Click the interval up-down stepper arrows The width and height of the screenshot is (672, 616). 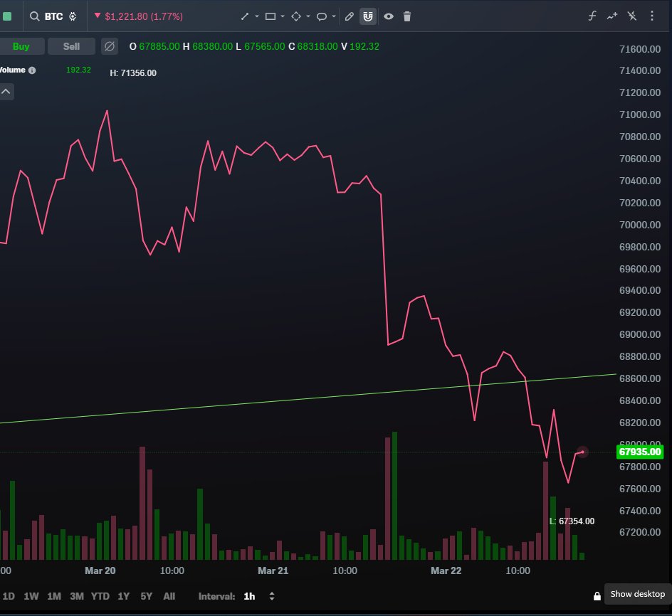272,596
